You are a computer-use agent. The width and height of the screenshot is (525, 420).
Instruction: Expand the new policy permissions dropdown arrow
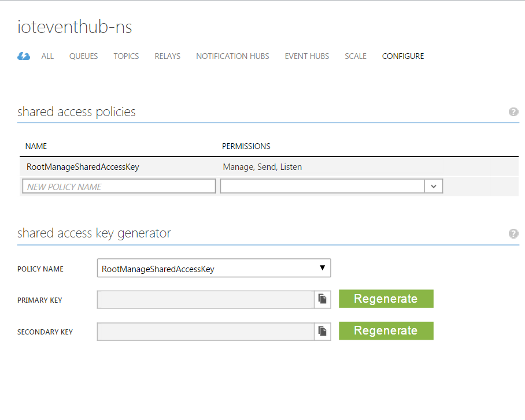coord(434,187)
